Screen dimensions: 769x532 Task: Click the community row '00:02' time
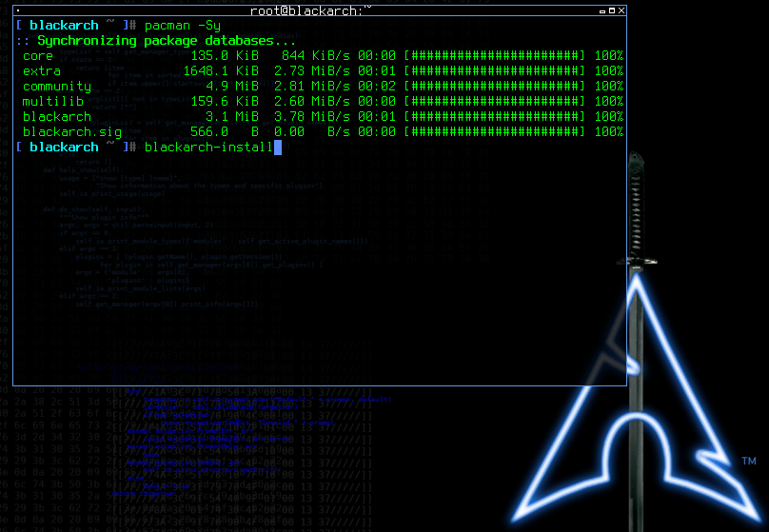pos(377,87)
